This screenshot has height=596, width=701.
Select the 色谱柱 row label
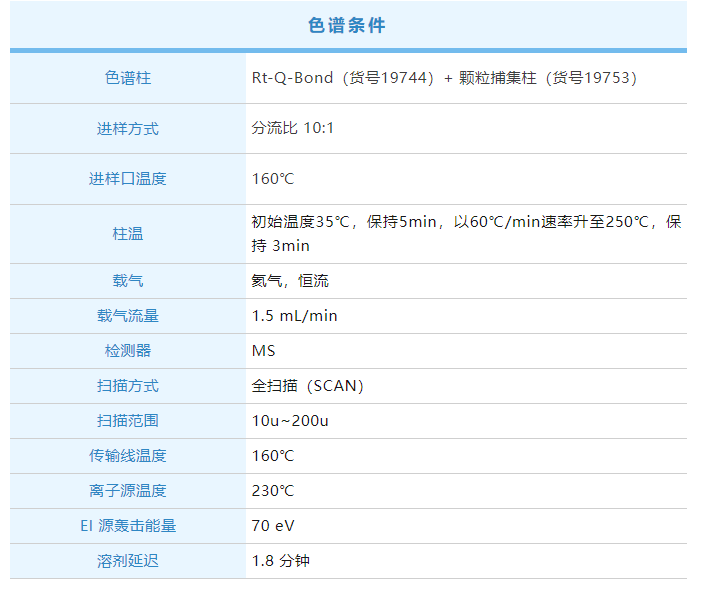(x=128, y=78)
